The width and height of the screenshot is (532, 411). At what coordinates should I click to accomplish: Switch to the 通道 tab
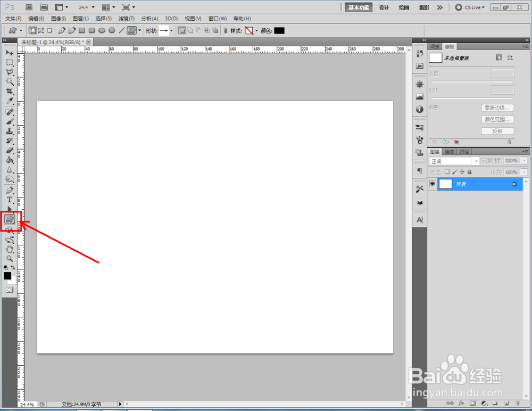tap(449, 152)
